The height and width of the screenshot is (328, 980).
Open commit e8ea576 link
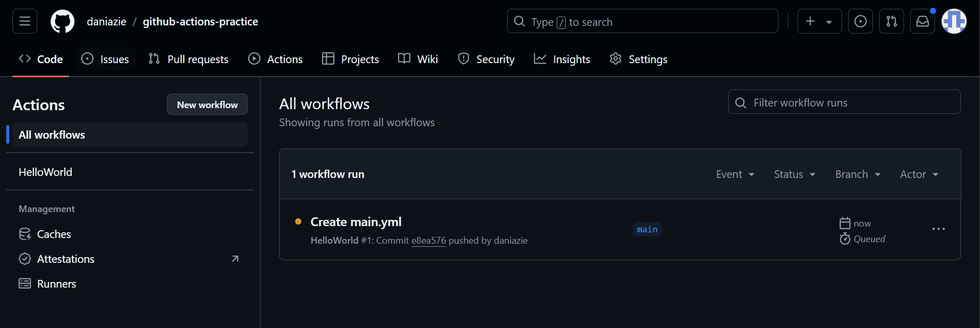[x=428, y=241]
